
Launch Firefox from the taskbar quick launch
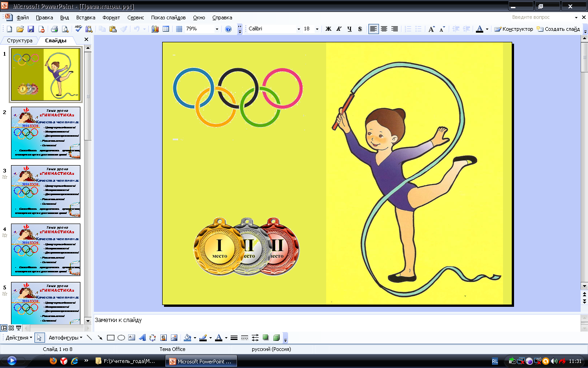click(53, 361)
